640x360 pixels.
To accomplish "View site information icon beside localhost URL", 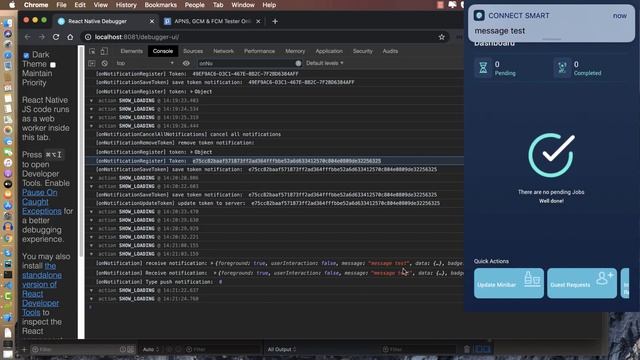I will click(x=88, y=37).
